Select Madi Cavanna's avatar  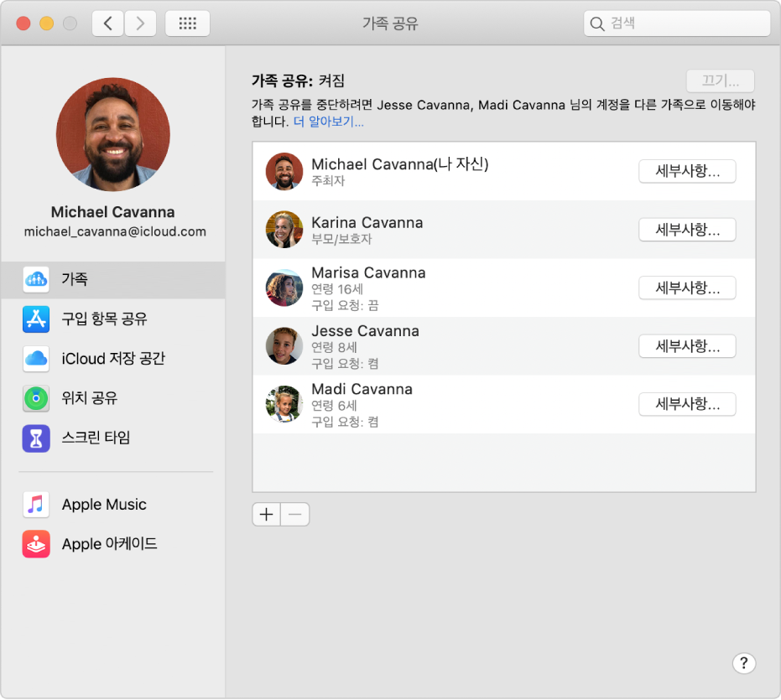coord(284,404)
